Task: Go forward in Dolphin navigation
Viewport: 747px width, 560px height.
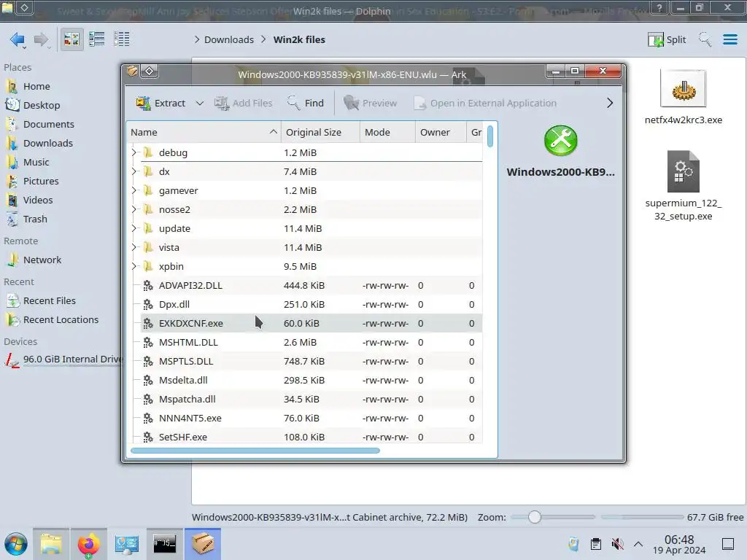Action: [x=42, y=39]
